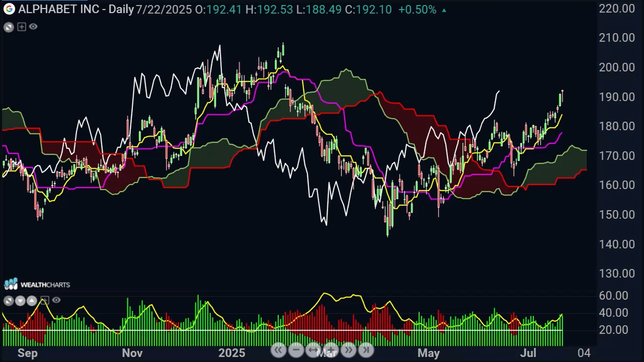The image size is (644, 362).
Task: Click the 130.00 price axis label
Action: click(617, 274)
